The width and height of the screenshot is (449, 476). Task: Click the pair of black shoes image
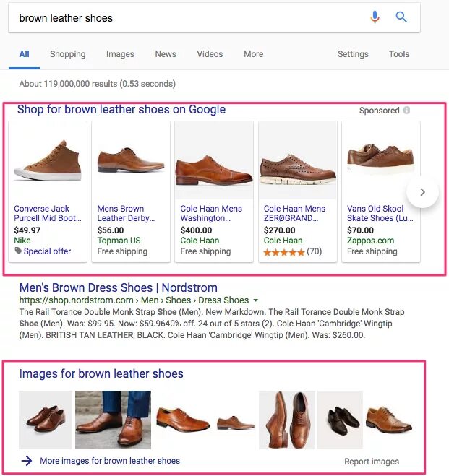pos(340,420)
